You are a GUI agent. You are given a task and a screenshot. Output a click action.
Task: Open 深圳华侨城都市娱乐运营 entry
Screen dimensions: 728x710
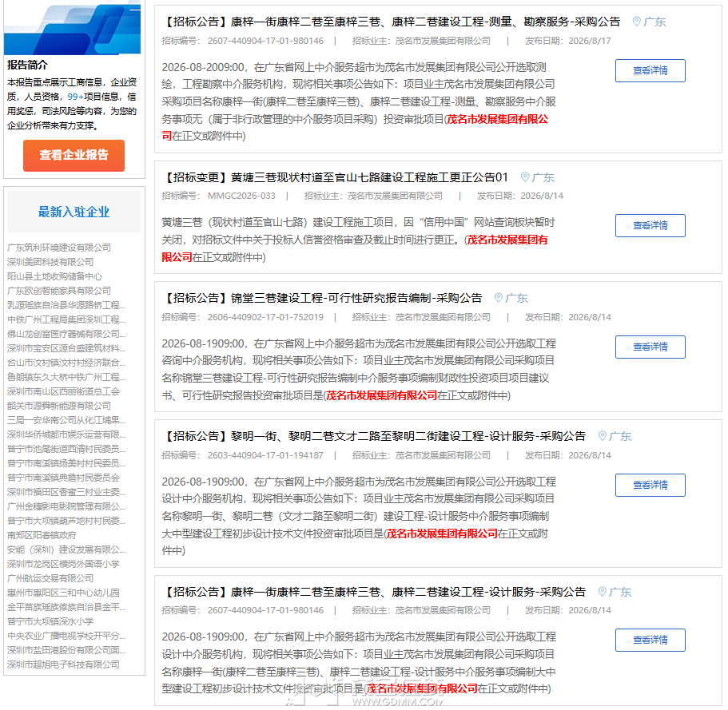click(66, 434)
